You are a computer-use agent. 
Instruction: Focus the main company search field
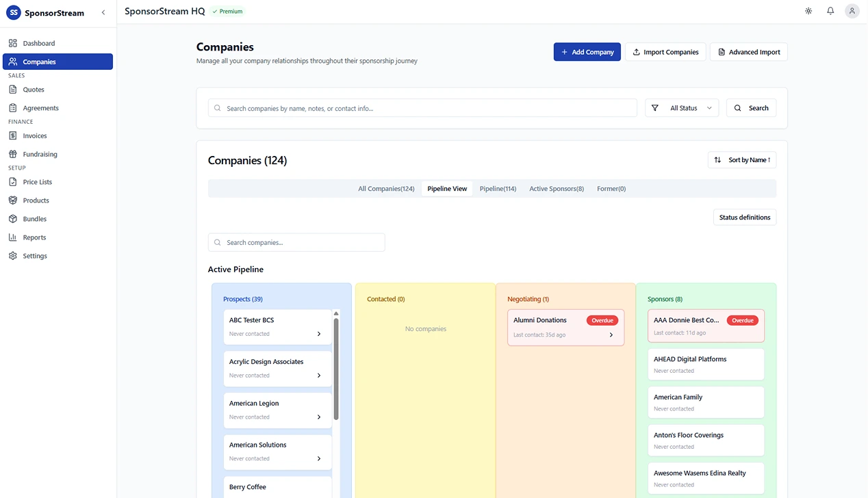tap(422, 108)
